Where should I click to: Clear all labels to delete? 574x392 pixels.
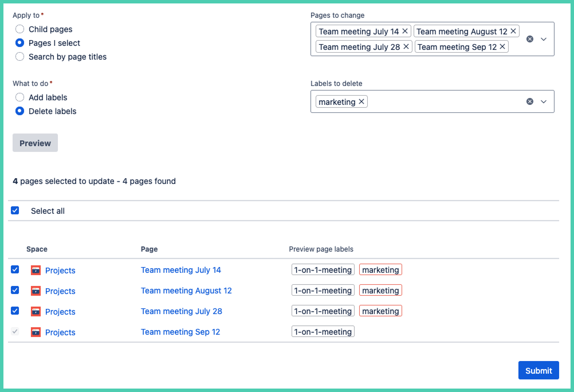click(529, 101)
